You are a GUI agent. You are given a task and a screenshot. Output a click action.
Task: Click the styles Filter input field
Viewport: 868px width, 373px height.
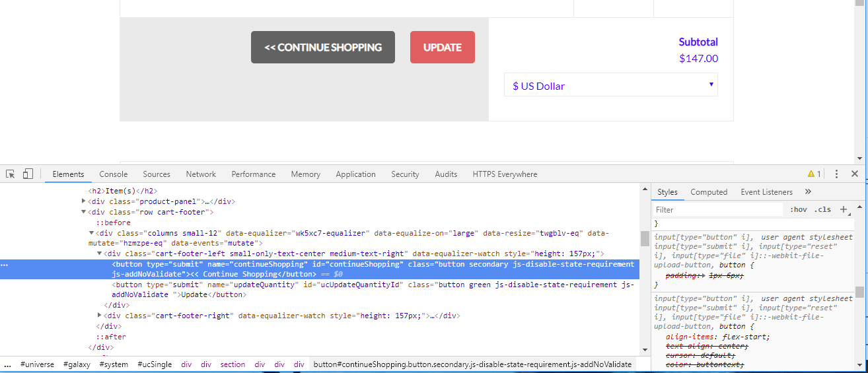pos(719,209)
